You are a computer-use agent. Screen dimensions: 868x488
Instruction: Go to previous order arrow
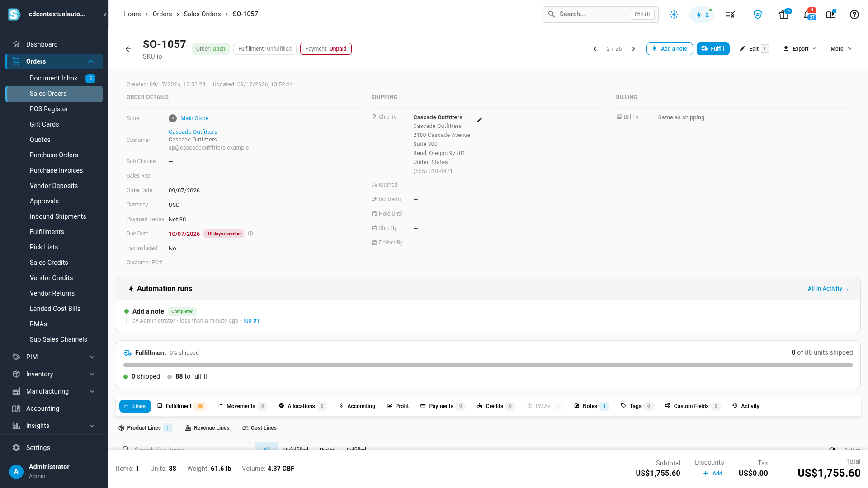(x=595, y=49)
